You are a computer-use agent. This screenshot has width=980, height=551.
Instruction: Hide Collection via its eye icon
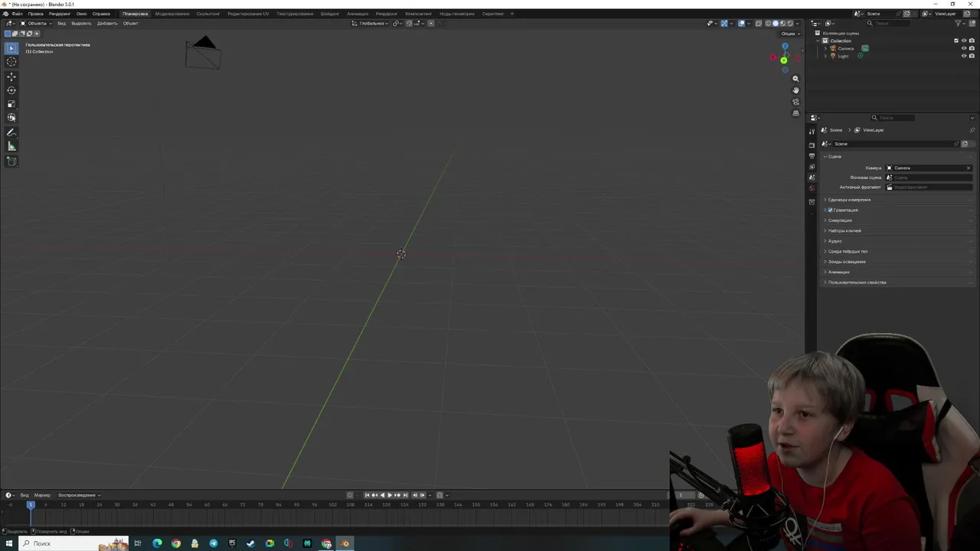pyautogui.click(x=964, y=41)
